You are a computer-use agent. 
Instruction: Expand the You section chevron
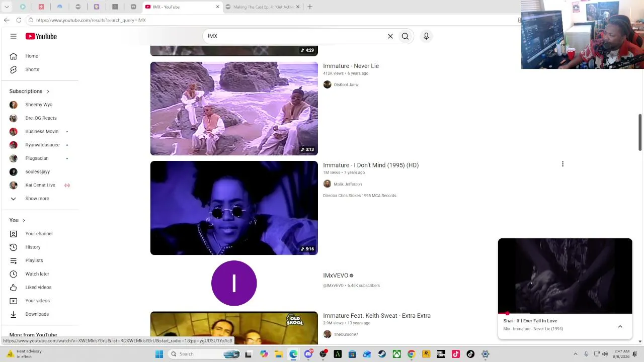[x=24, y=220]
